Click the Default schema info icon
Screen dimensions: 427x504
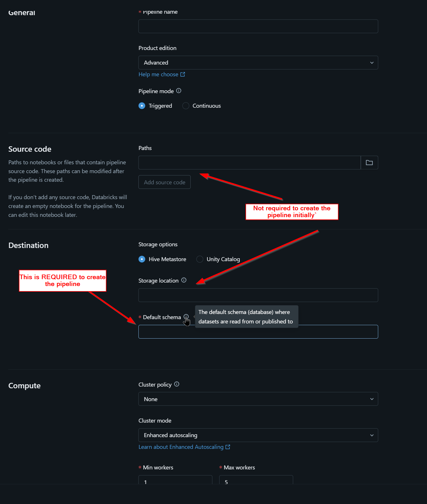[x=186, y=317]
